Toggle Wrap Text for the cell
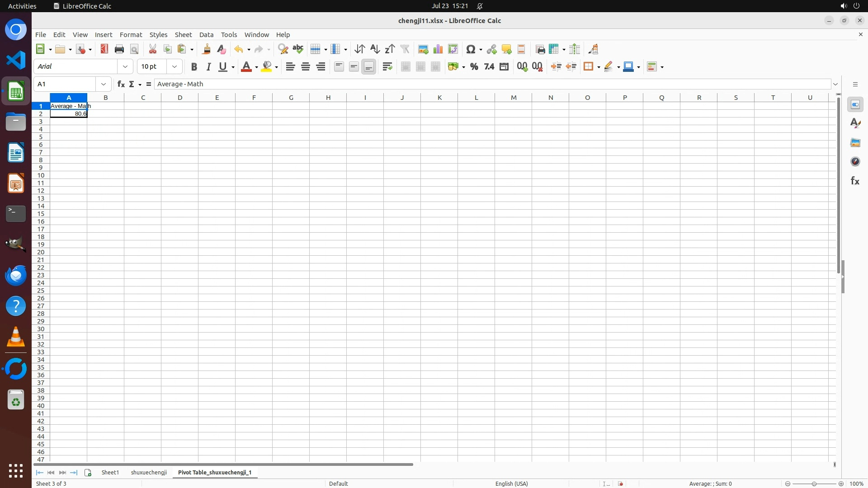Viewport: 868px width, 488px height. click(x=387, y=67)
